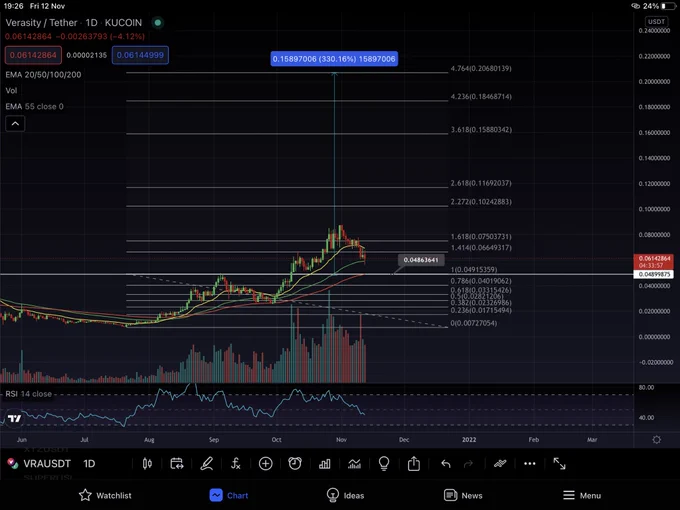Redo the chart action
The image size is (680, 510).
[468, 464]
